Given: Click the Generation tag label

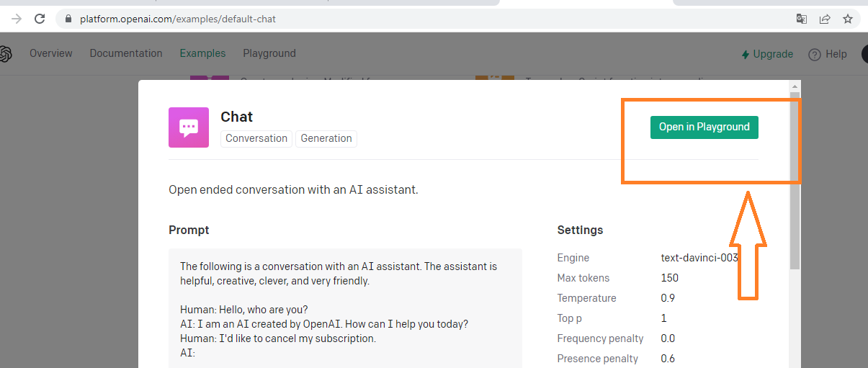Looking at the screenshot, I should pyautogui.click(x=326, y=138).
